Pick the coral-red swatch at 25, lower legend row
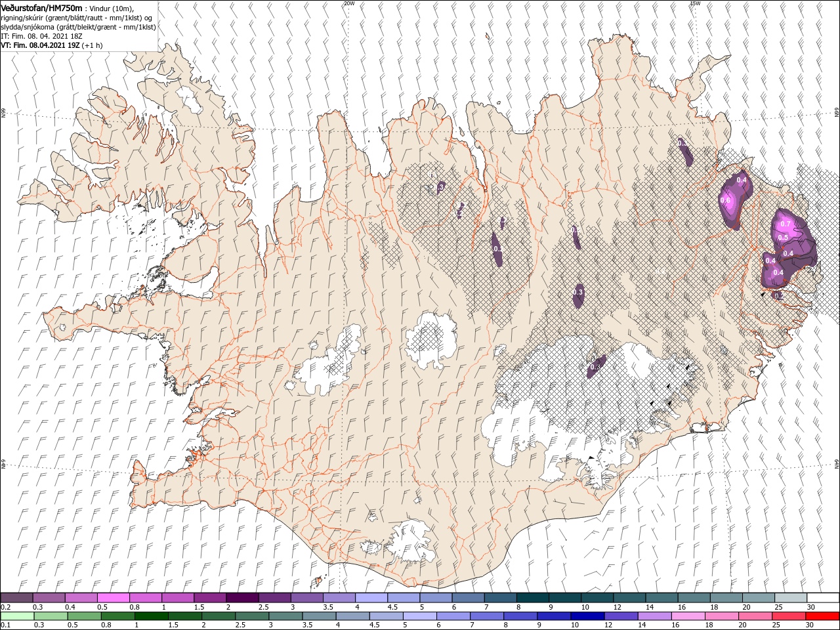 coord(788,616)
